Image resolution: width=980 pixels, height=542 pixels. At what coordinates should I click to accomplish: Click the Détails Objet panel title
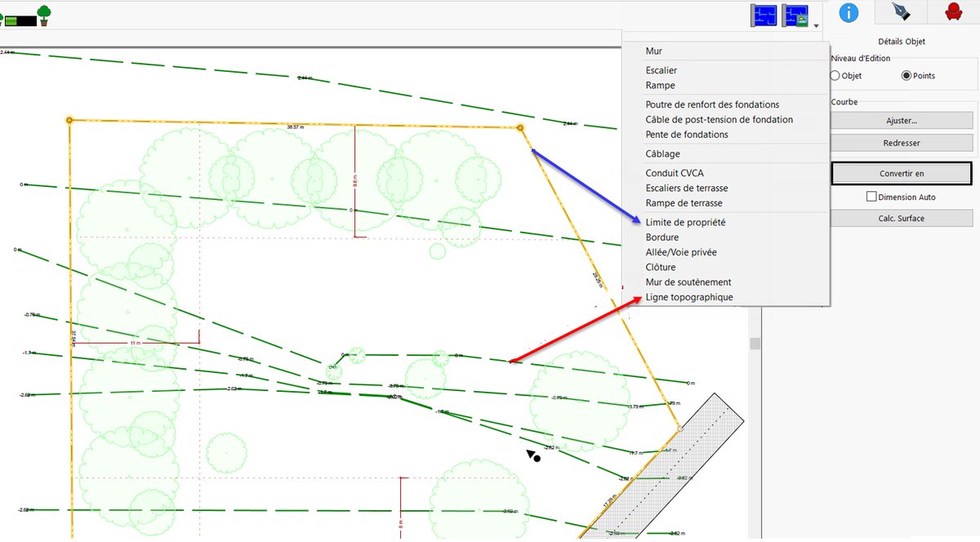[x=902, y=42]
